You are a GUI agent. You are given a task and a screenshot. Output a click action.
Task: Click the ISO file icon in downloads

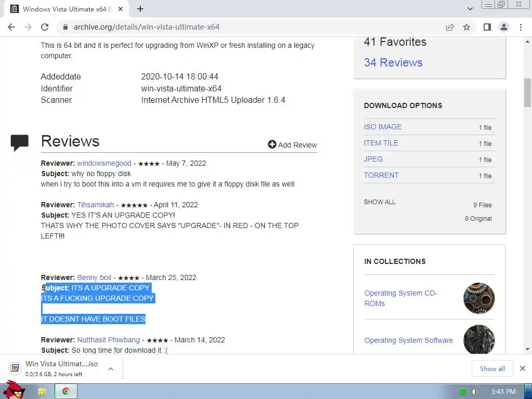coord(15,367)
